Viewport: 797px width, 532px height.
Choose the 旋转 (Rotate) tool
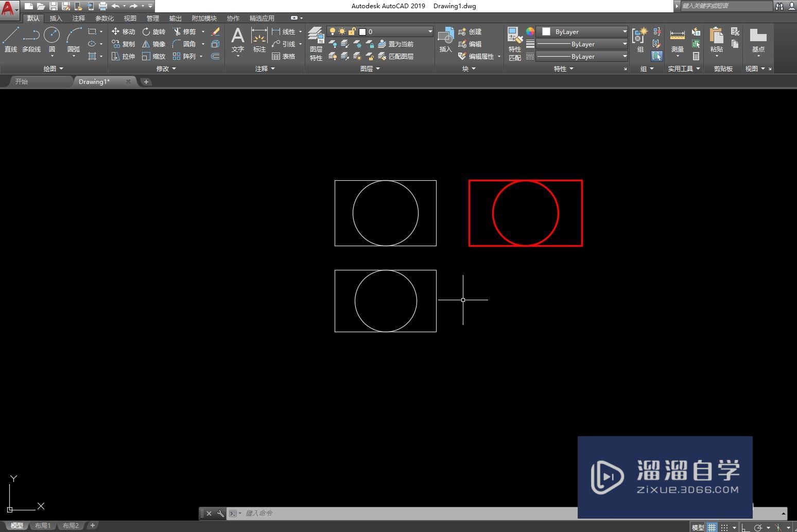tap(154, 31)
